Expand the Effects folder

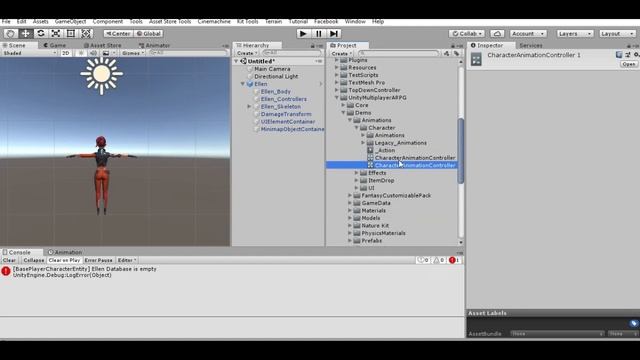click(x=356, y=173)
